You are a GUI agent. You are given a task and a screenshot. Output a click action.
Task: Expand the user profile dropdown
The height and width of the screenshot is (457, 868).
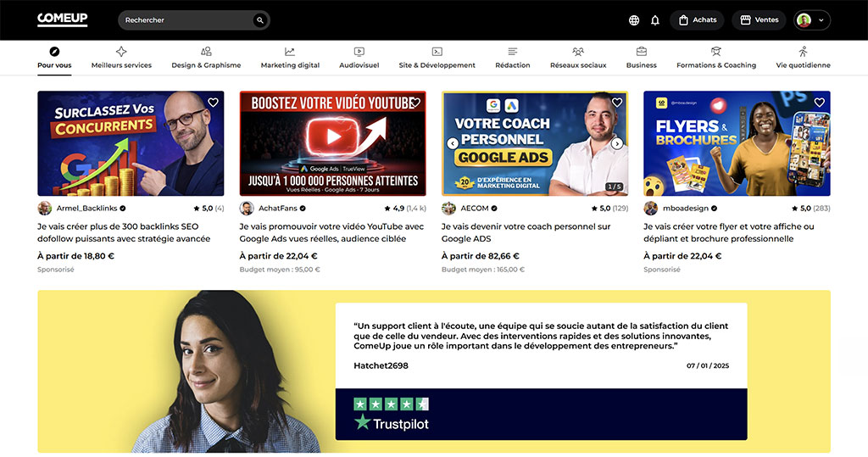tap(811, 20)
